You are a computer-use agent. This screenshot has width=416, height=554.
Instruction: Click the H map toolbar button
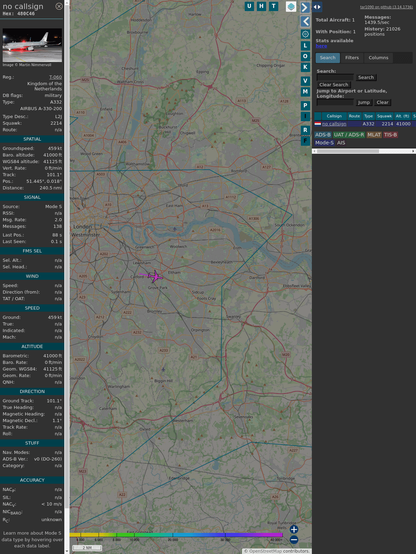point(261,6)
